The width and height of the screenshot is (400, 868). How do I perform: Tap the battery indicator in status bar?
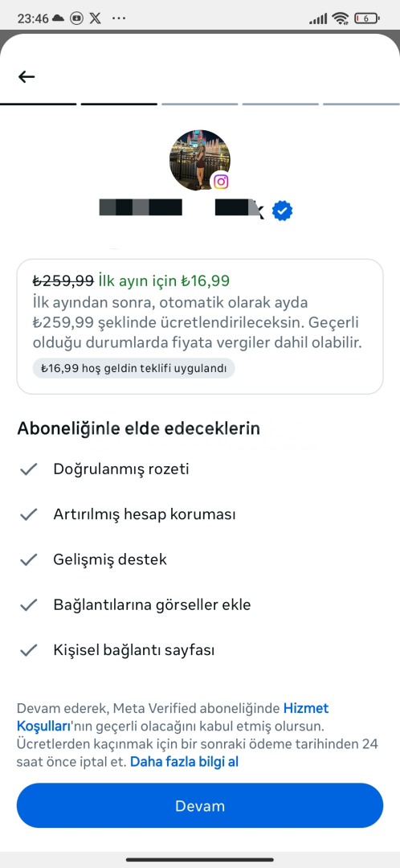(367, 18)
